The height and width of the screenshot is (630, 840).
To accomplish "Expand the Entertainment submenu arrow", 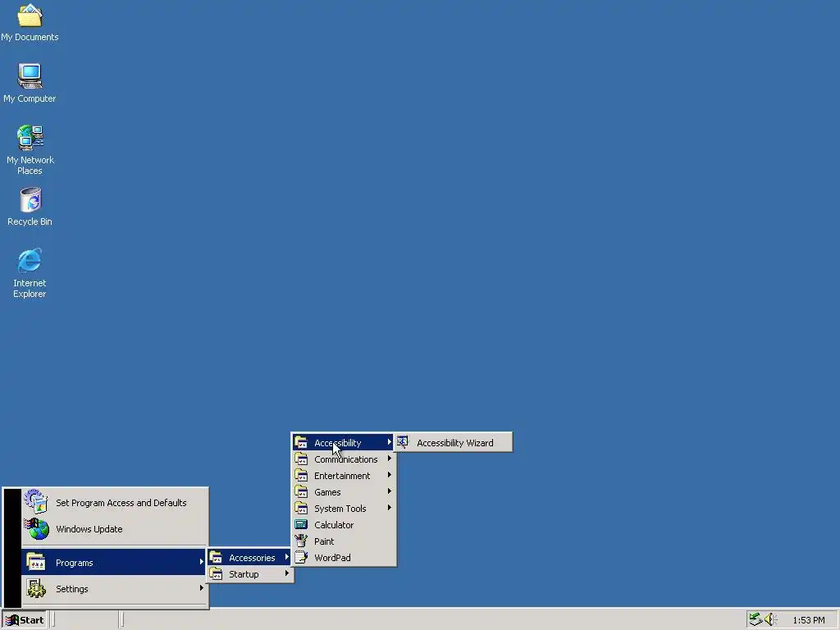I will click(x=389, y=475).
